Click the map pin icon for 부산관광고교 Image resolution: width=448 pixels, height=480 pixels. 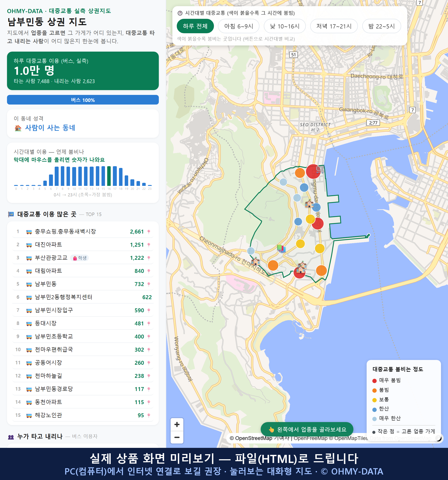coord(149,258)
